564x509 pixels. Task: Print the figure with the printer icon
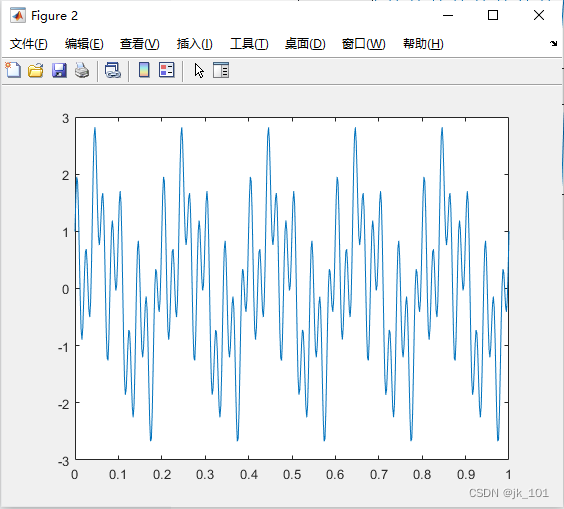[82, 70]
